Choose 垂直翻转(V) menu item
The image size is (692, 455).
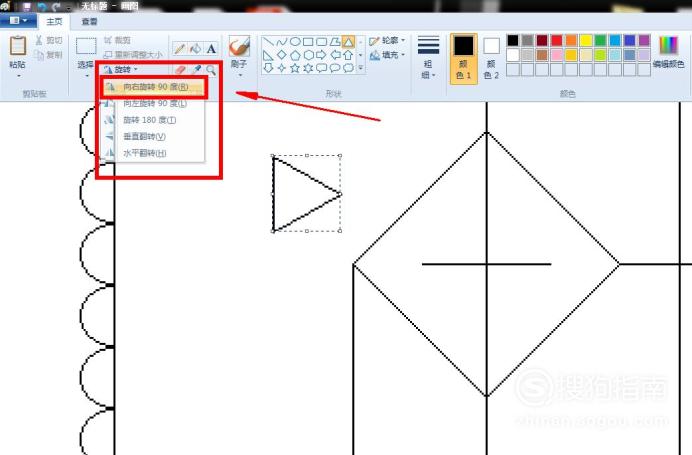(153, 136)
